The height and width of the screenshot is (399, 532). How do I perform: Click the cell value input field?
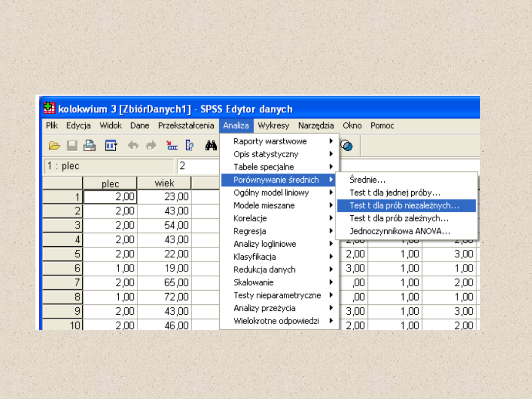(x=197, y=166)
